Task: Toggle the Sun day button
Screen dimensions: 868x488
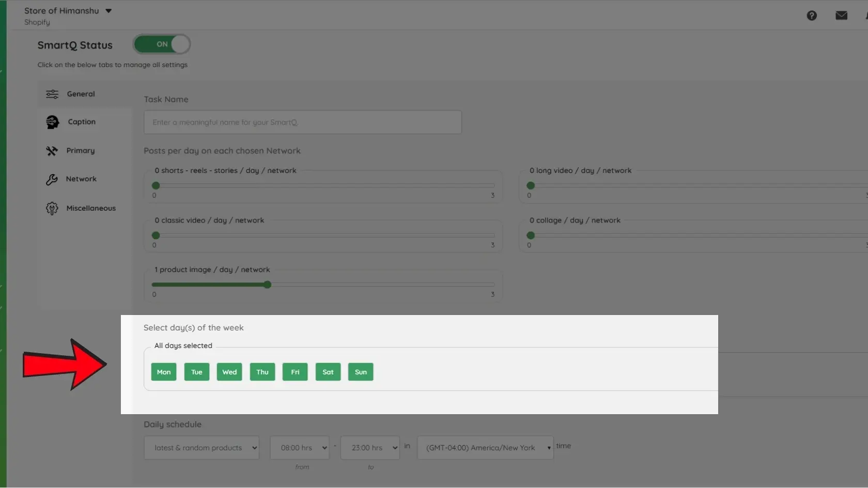Action: pyautogui.click(x=361, y=372)
